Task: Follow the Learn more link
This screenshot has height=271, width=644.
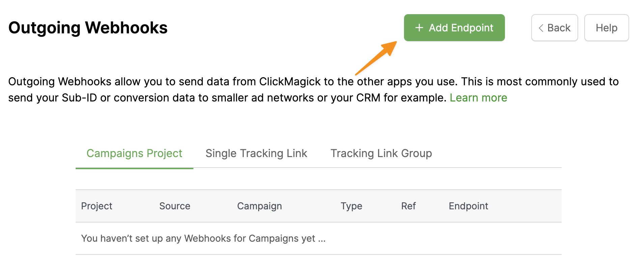Action: click(478, 98)
